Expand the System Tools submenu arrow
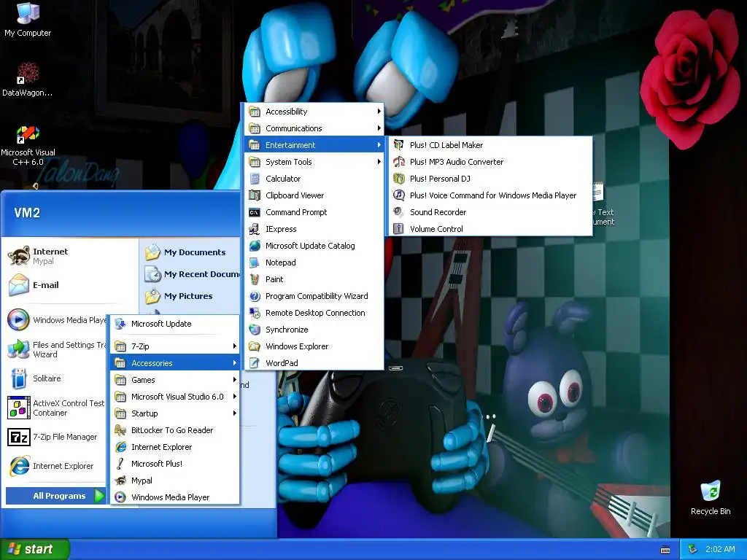 (x=379, y=162)
